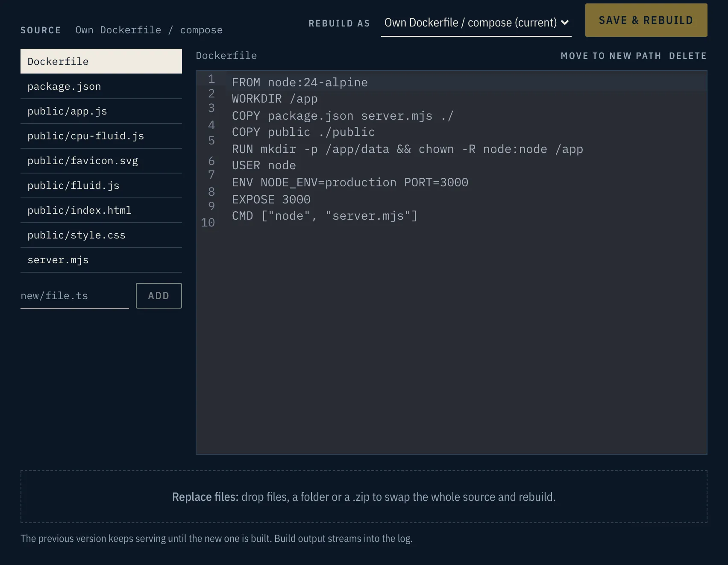Click the Dockerfile editor title label

pyautogui.click(x=226, y=56)
